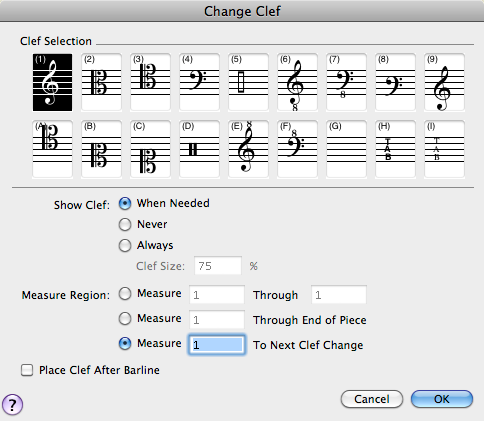Viewport: 484px width, 421px height.
Task: Select French violin clef (9)
Action: pyautogui.click(x=444, y=82)
